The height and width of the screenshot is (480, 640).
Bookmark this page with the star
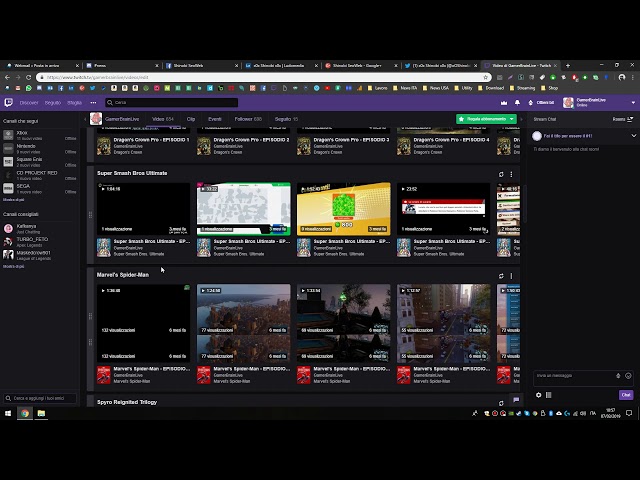click(485, 77)
